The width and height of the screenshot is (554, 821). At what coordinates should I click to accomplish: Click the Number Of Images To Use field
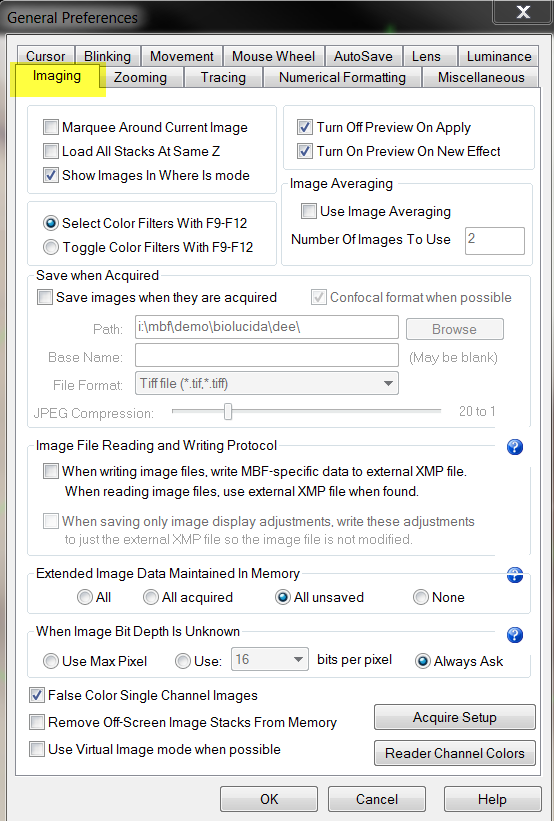coord(495,240)
